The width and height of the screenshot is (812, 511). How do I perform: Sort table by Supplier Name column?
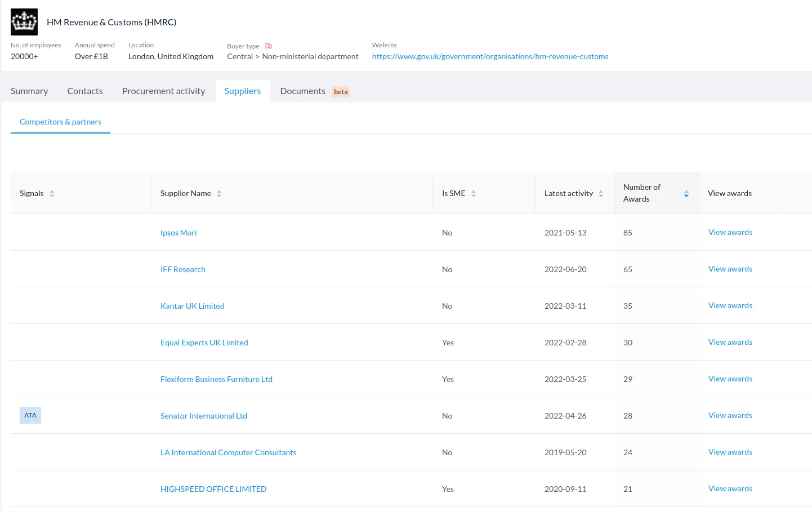pyautogui.click(x=219, y=193)
